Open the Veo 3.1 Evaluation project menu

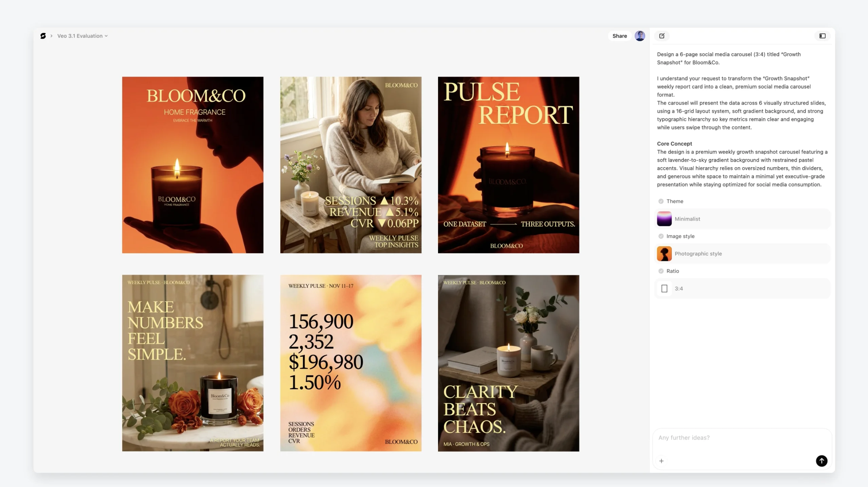coord(80,36)
